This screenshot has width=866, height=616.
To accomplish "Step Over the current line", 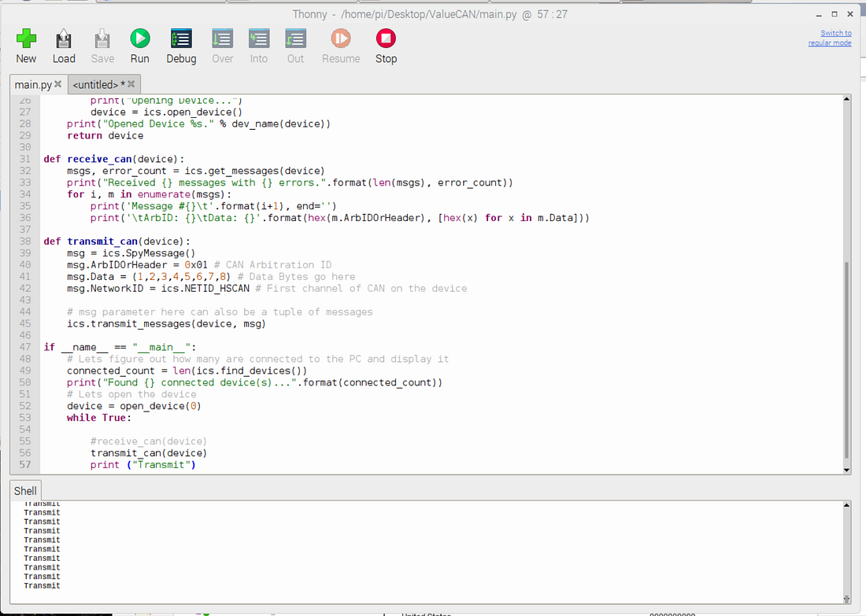I will click(x=222, y=38).
